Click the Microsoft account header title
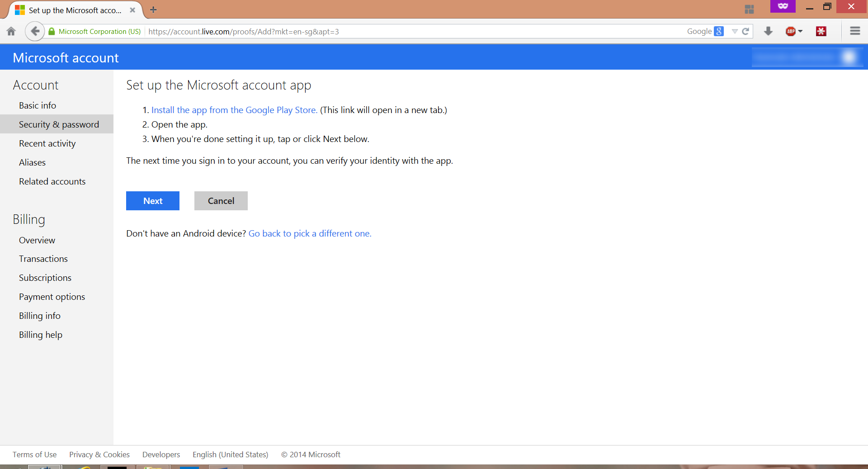 point(66,57)
